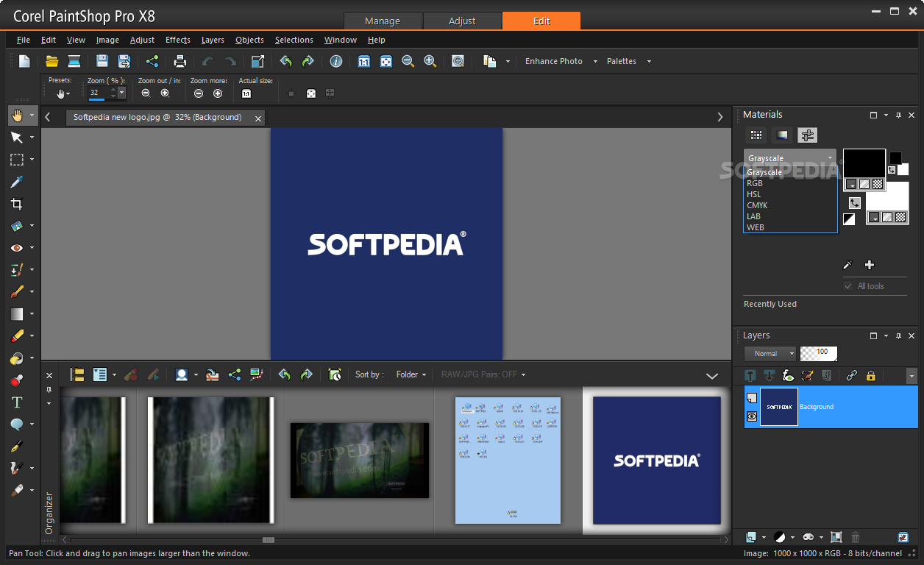
Task: Select the Pan tool in the Tools toolbar
Action: tap(17, 116)
